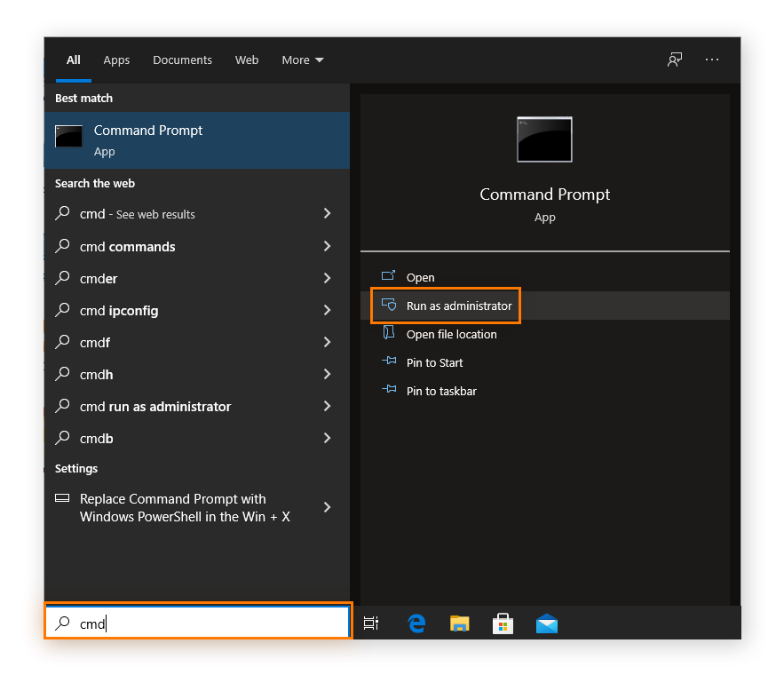Switch to the Documents tab
784x675 pixels.
pos(182,60)
